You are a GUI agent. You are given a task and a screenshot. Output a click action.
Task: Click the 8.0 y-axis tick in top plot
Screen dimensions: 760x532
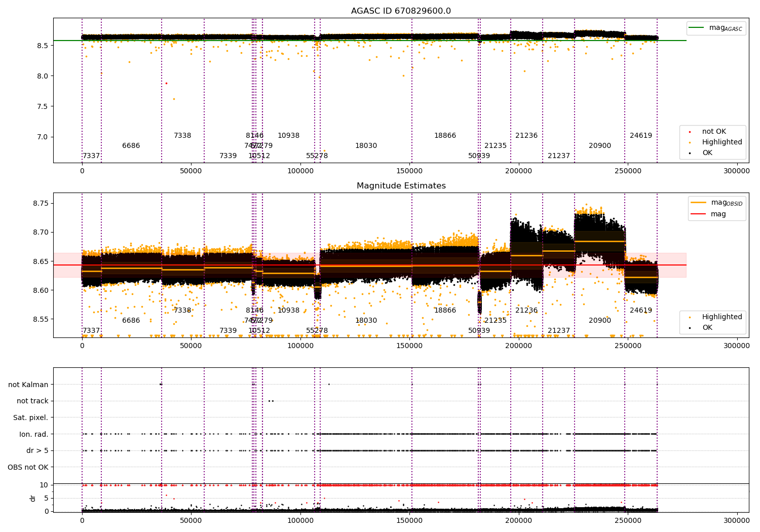(42, 76)
